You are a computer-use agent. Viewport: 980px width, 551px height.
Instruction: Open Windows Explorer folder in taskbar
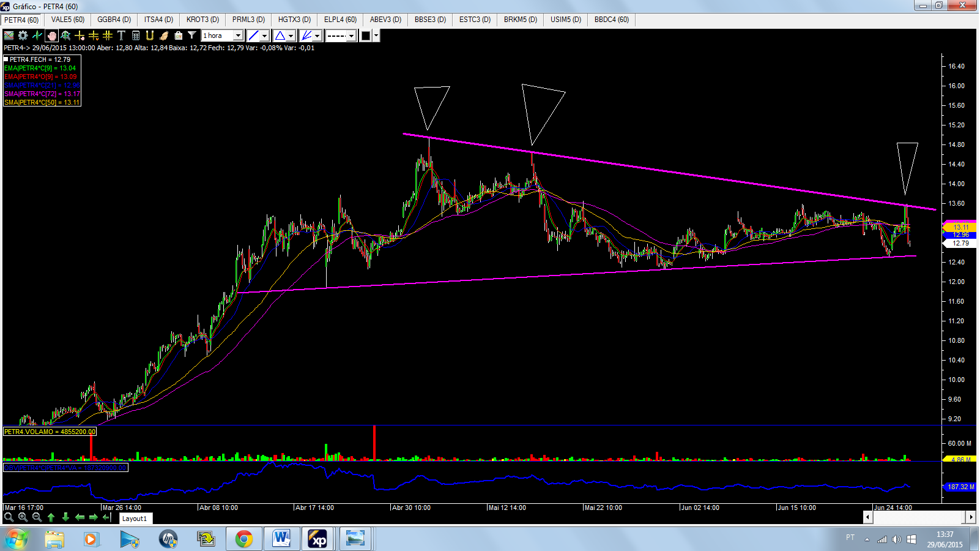click(x=54, y=539)
